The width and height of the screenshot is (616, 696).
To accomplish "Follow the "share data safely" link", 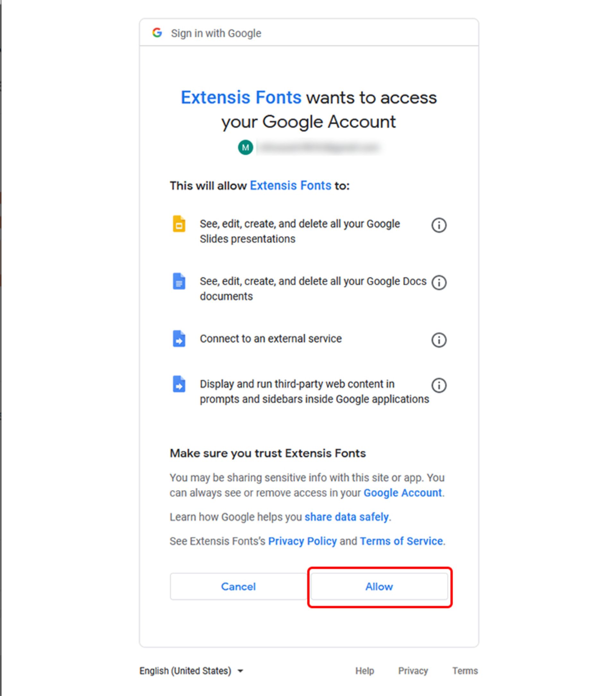I will (x=346, y=517).
